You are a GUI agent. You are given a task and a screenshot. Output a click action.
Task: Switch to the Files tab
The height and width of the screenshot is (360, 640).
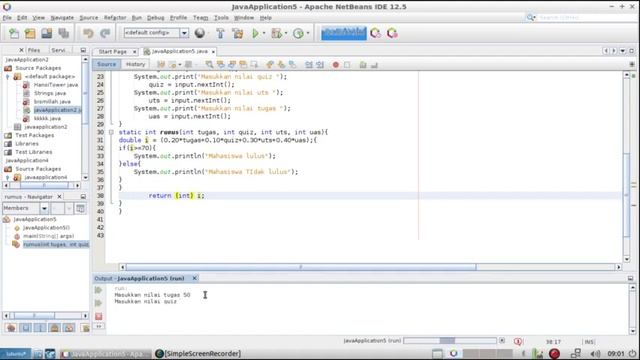pyautogui.click(x=34, y=50)
